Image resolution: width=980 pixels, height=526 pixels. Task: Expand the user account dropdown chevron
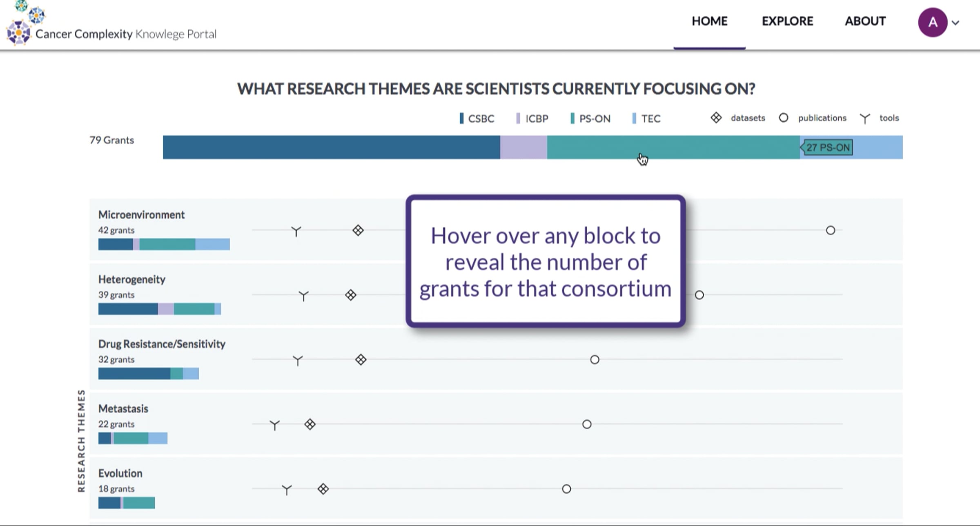[x=955, y=23]
